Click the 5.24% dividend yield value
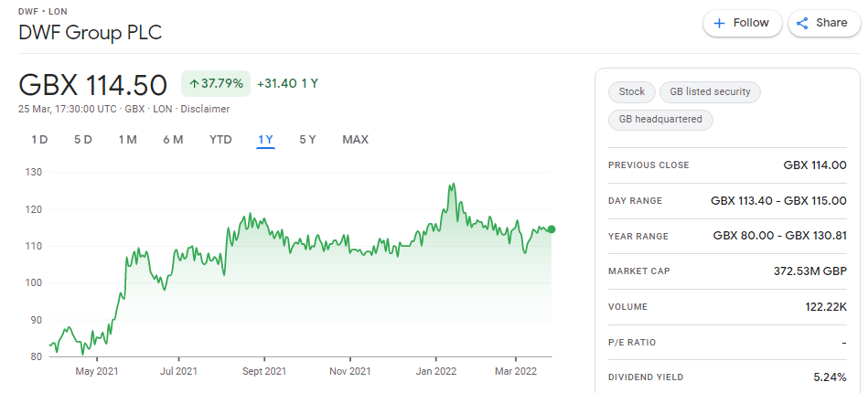Image resolution: width=868 pixels, height=393 pixels. coord(830,377)
